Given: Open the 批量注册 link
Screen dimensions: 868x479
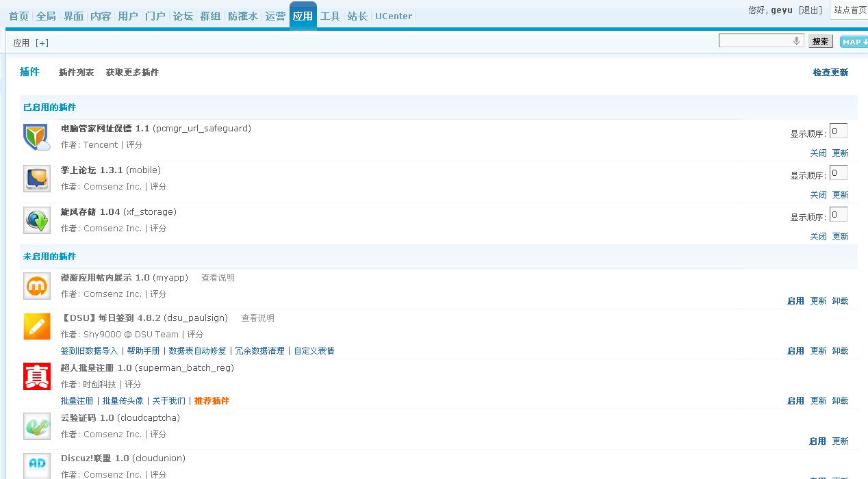Looking at the screenshot, I should [77, 401].
